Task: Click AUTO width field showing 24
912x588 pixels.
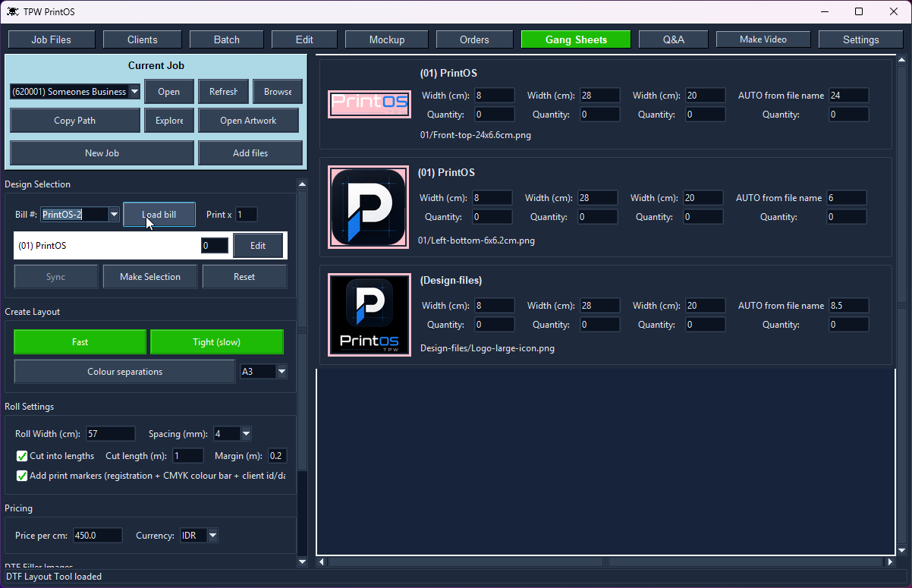Action: point(849,96)
